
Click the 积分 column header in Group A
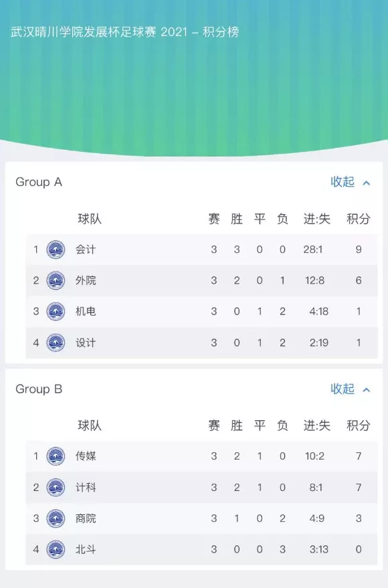click(359, 219)
